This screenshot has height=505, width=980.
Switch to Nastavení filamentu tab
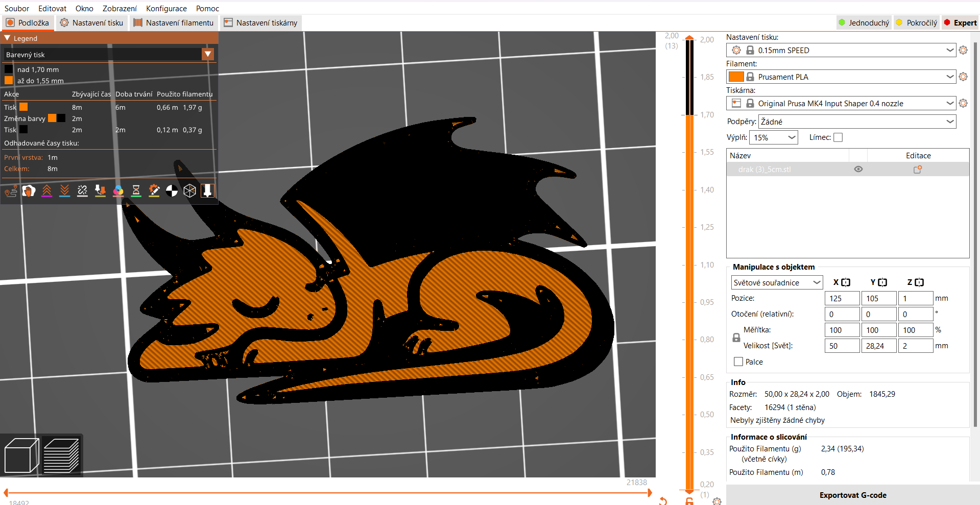coord(174,22)
